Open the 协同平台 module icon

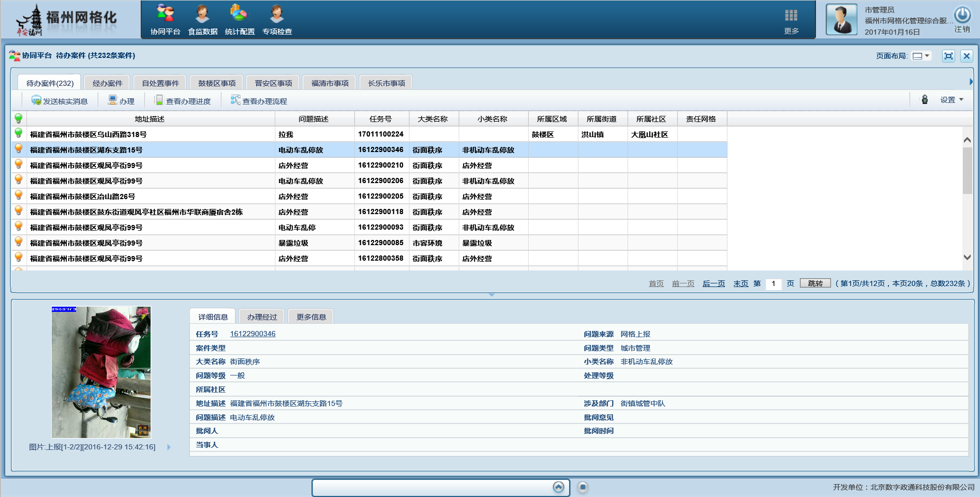pyautogui.click(x=165, y=14)
